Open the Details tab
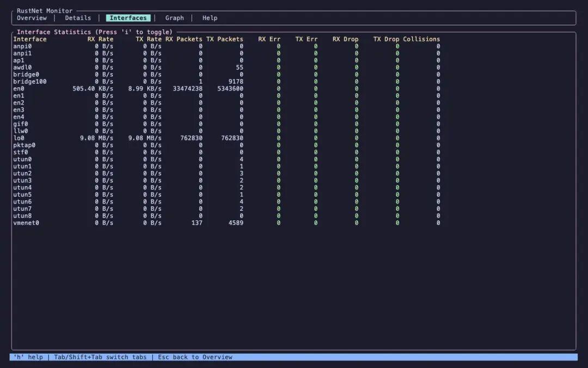Viewport: 588px width, 368px height. tap(78, 18)
